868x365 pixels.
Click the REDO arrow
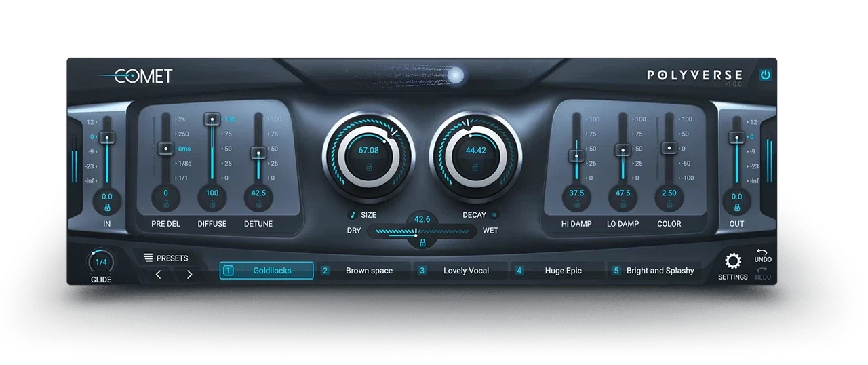762,269
